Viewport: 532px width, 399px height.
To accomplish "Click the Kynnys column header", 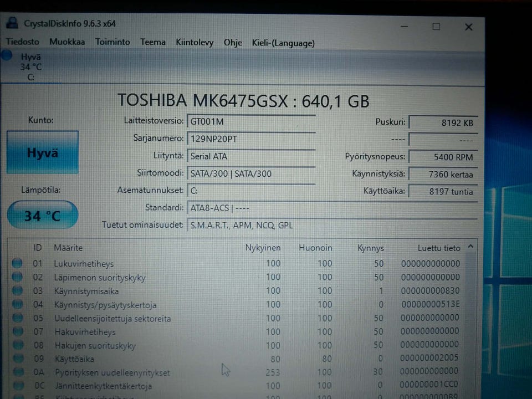I will (371, 248).
